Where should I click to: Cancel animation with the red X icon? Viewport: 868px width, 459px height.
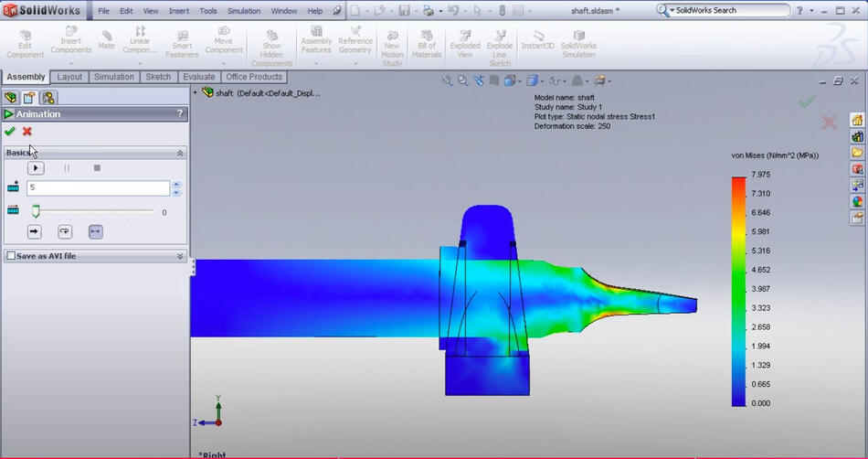pyautogui.click(x=27, y=132)
